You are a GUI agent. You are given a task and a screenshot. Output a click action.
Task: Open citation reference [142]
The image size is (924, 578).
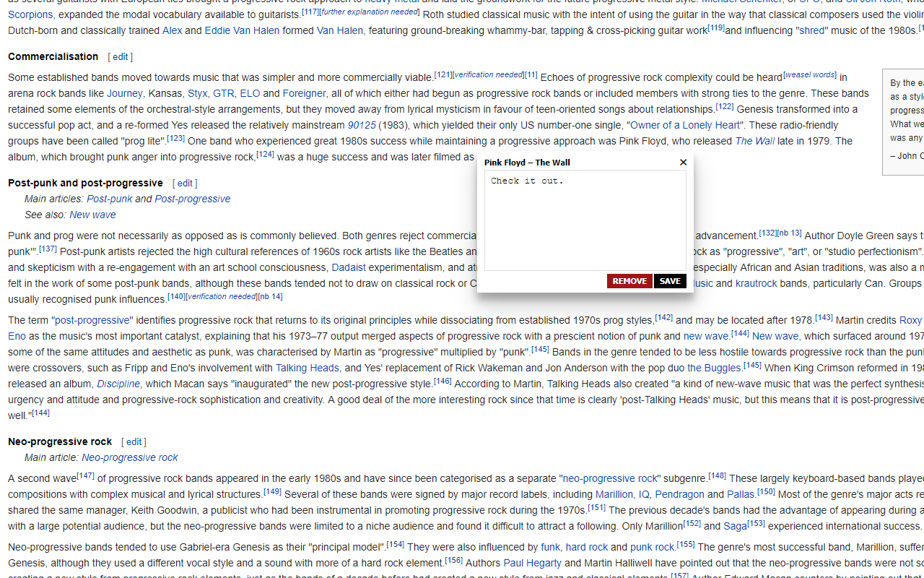pos(663,317)
